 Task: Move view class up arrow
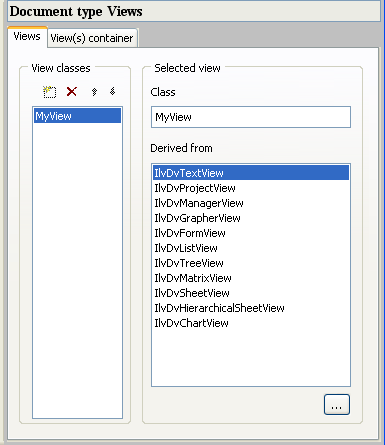94,92
